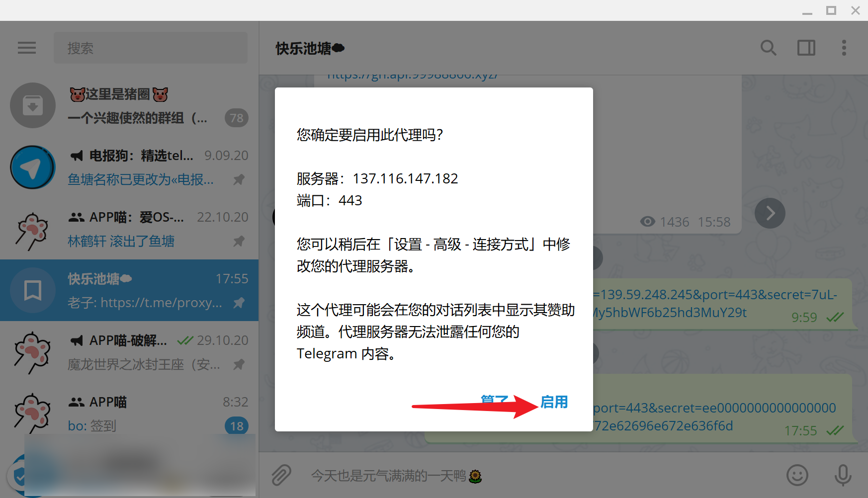Open the APP喵: 爱OS group chat
This screenshot has width=868, height=498.
(x=129, y=229)
